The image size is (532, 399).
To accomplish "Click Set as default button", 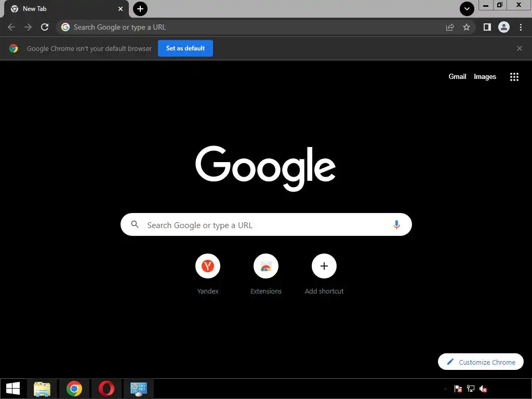I will point(185,48).
